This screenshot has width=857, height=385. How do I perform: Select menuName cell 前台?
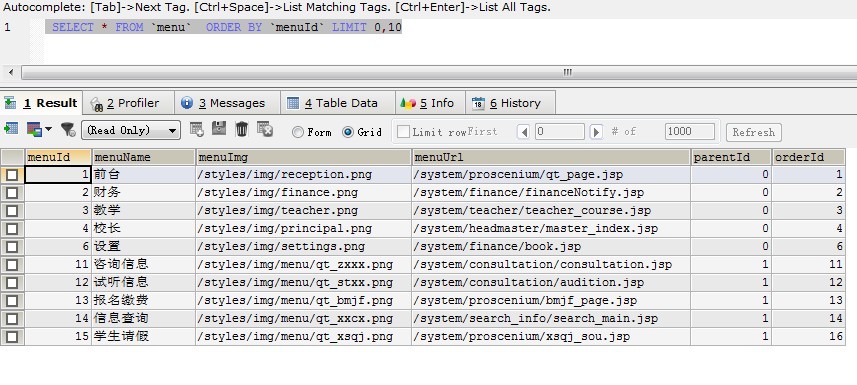[143, 175]
